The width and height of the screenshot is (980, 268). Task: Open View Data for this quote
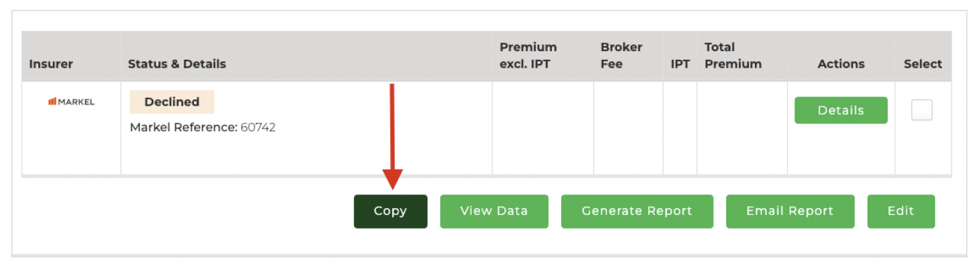point(494,211)
